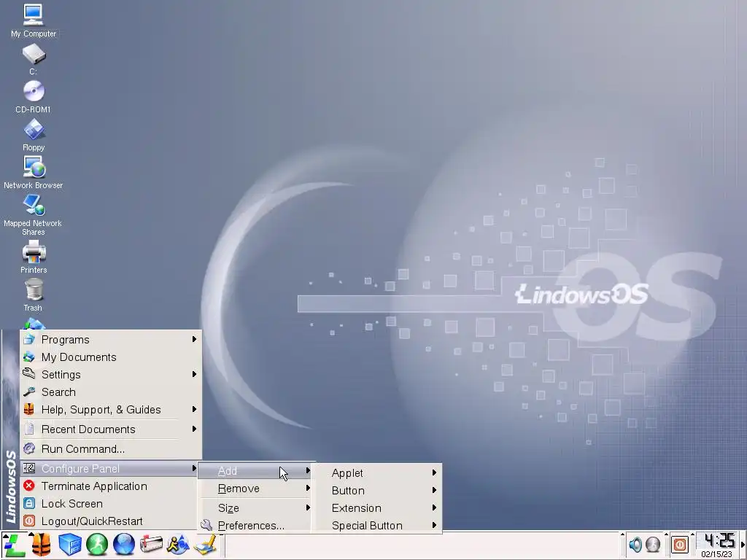Open the mailbox email icon in panel

click(x=151, y=545)
